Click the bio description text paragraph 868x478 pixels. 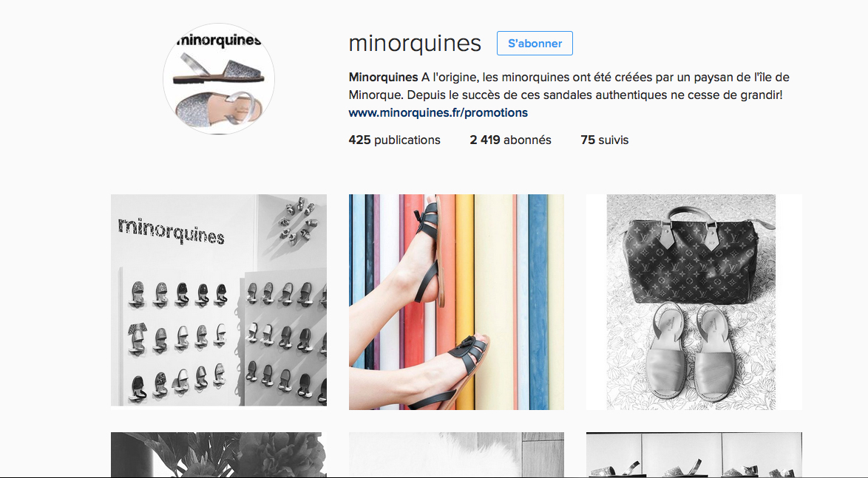tap(569, 86)
